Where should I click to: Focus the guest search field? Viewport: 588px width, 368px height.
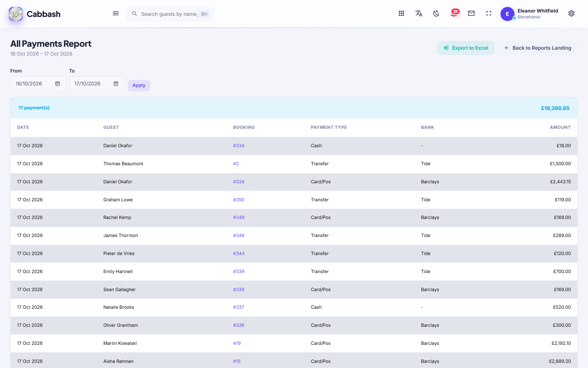click(170, 14)
